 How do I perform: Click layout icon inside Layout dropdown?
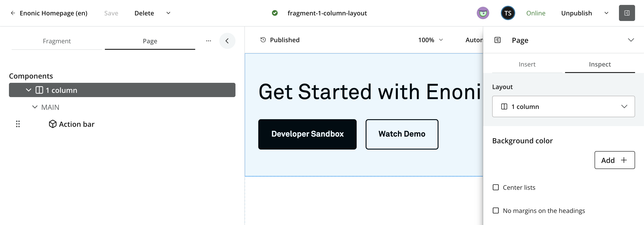(504, 107)
